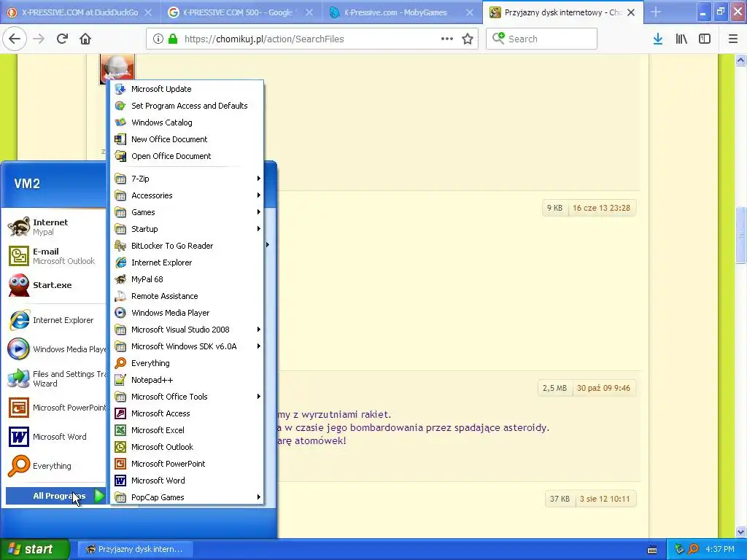Open E-mail Microsoft Outlook pinned item
This screenshot has width=747, height=560.
click(x=55, y=256)
